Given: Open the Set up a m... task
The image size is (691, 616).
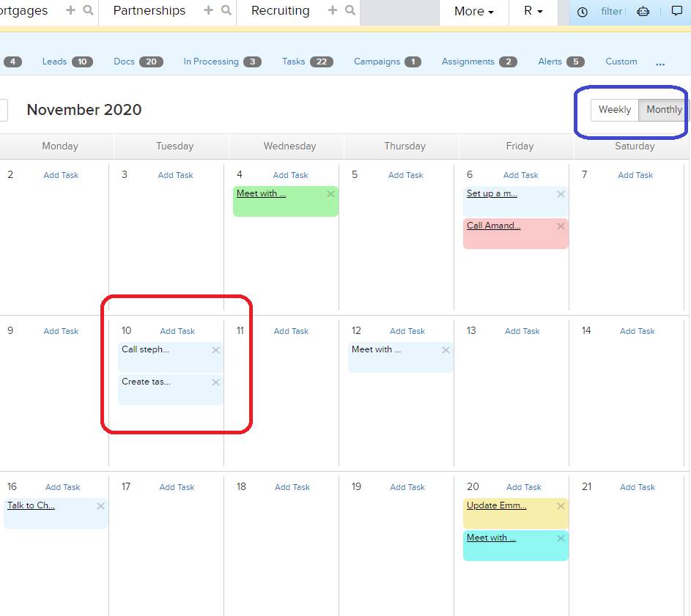Looking at the screenshot, I should (492, 193).
